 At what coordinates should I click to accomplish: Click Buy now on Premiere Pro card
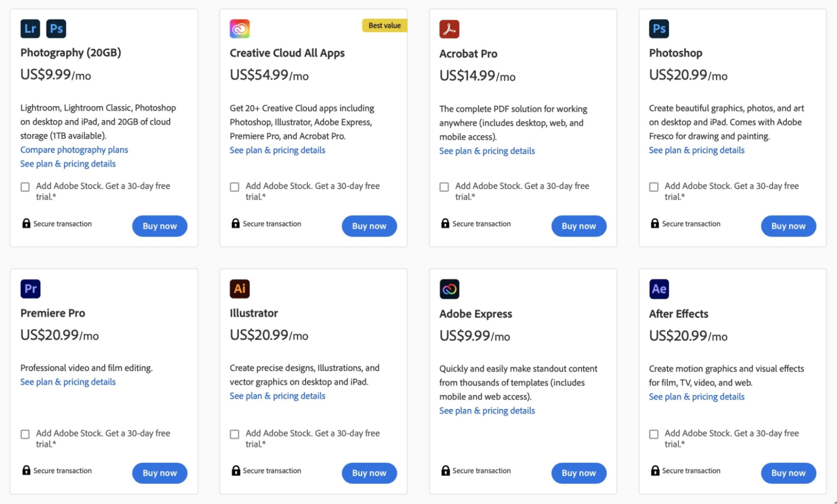160,473
